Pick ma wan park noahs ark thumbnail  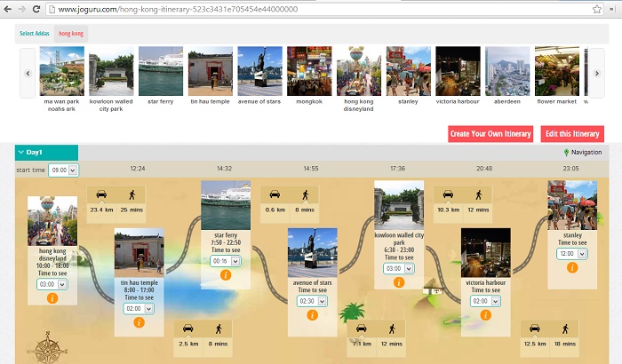(x=62, y=71)
